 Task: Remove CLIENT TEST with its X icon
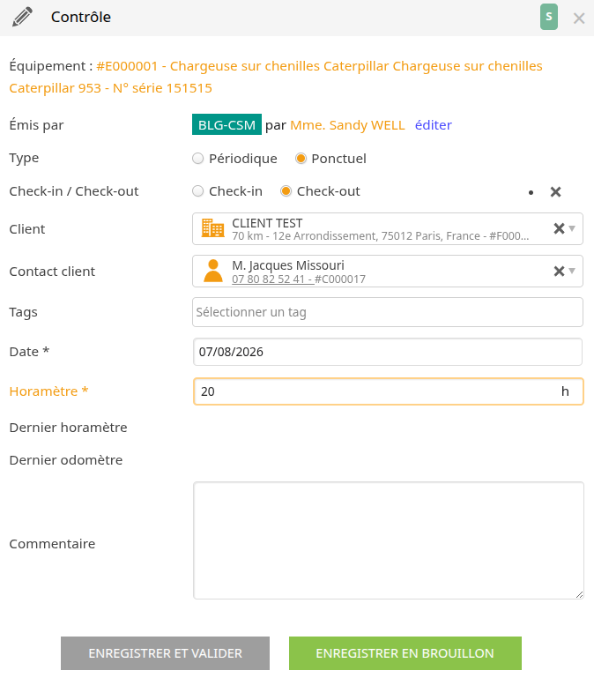[559, 228]
